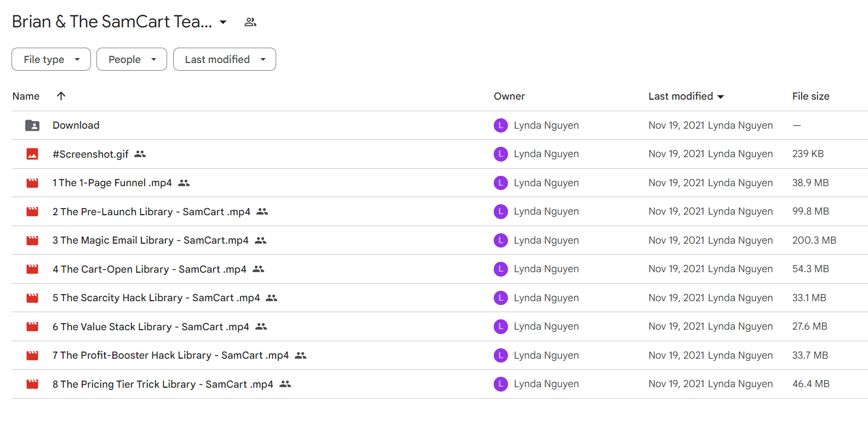Click the 46.4 MB file size value

click(x=811, y=384)
